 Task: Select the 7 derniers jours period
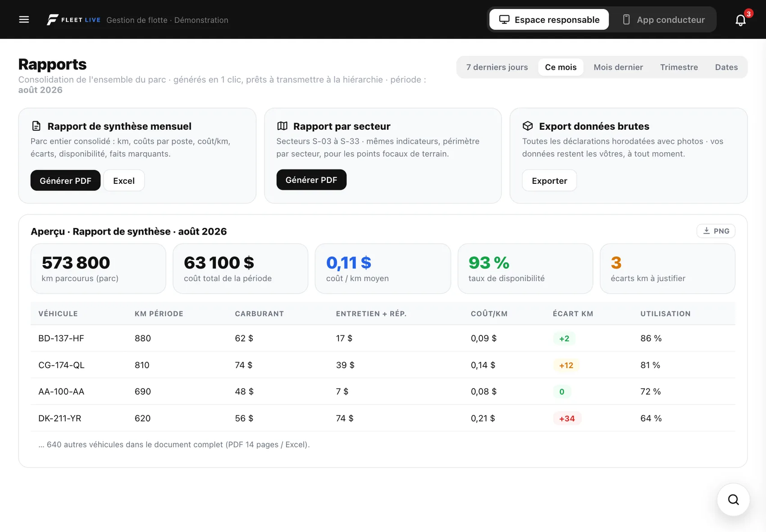(x=497, y=67)
